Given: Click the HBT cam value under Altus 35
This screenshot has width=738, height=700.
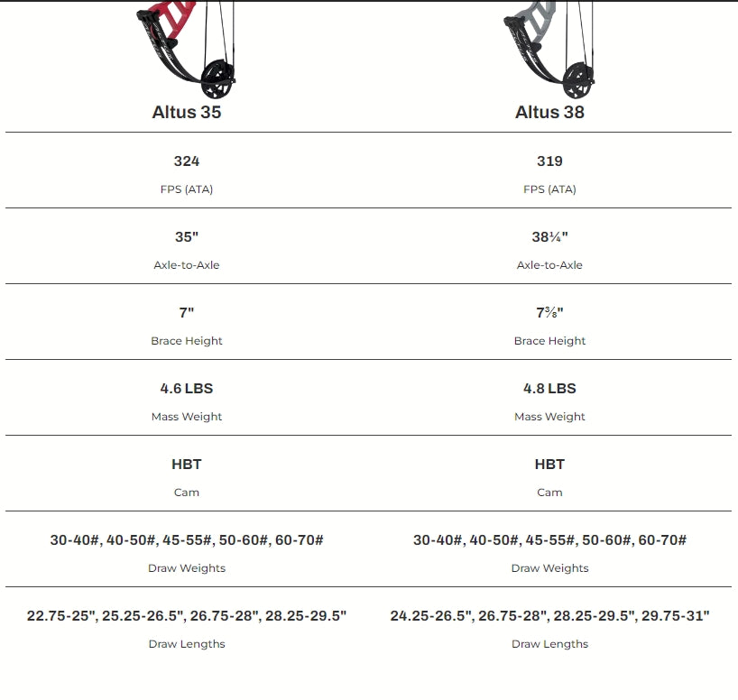Looking at the screenshot, I should tap(187, 465).
